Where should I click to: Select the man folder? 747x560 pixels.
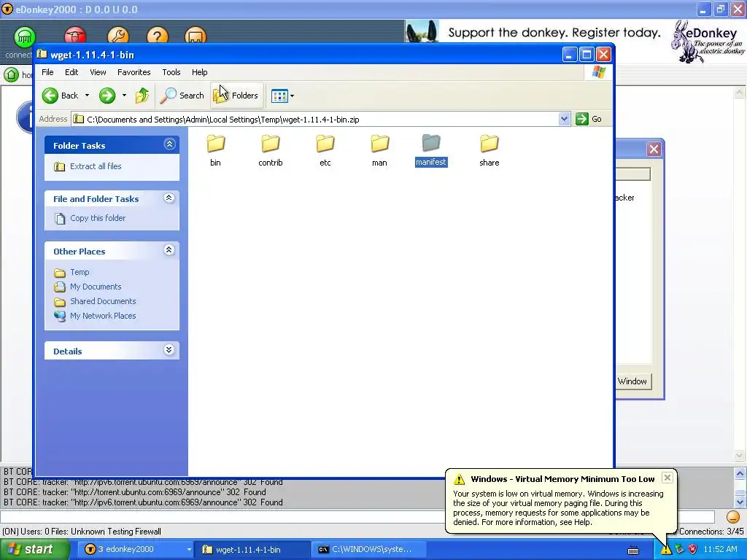[379, 150]
